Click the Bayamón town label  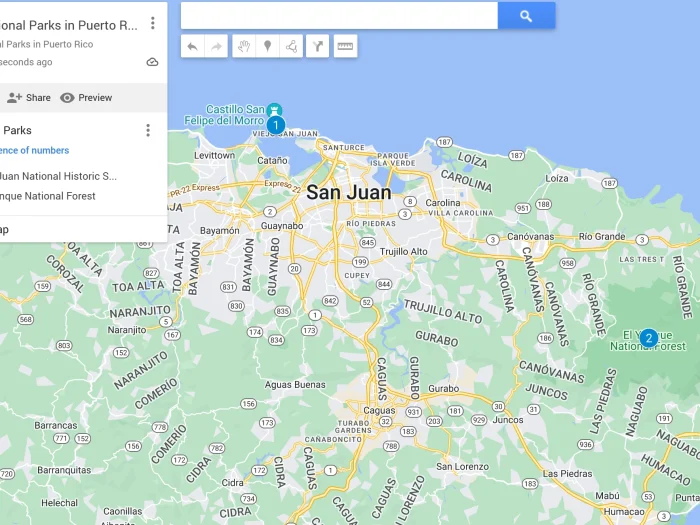click(x=219, y=231)
